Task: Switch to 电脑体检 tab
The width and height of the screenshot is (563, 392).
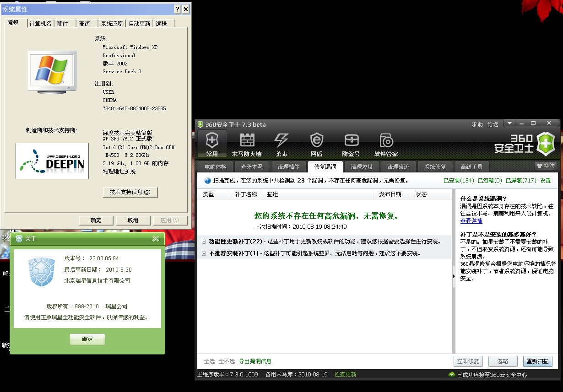Action: click(215, 166)
